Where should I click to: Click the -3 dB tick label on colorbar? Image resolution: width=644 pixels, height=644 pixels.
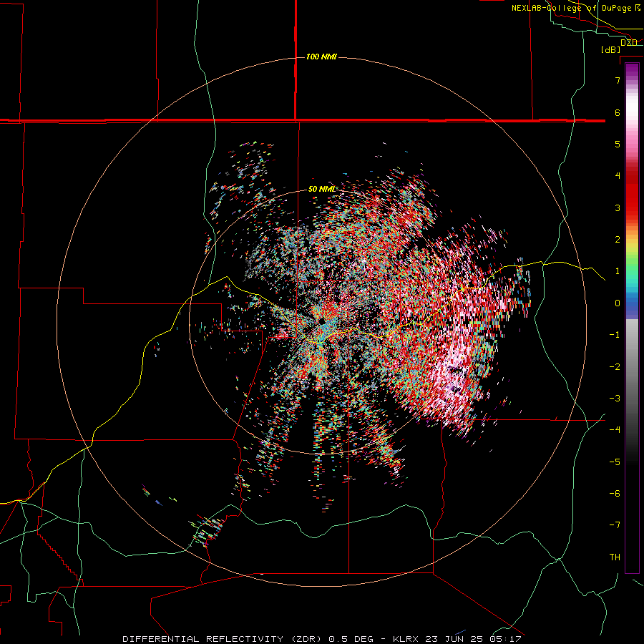(x=615, y=398)
